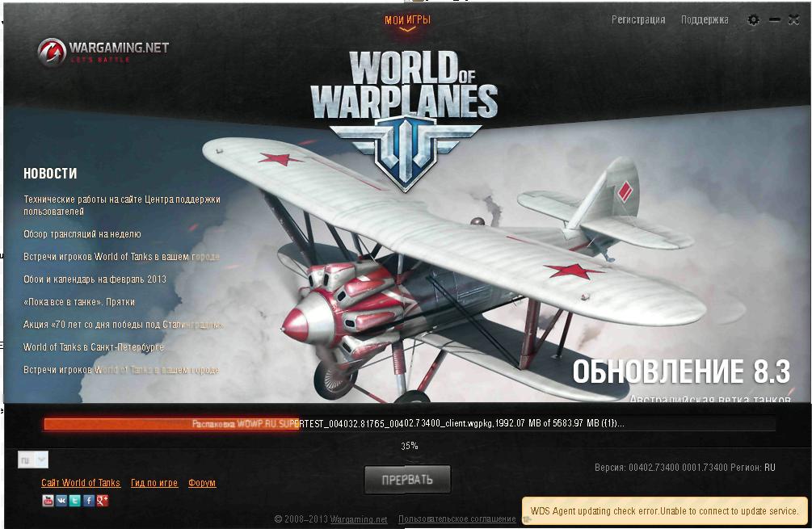Open launcher settings gear icon
Screen dimensions: 812x529
pos(754,19)
